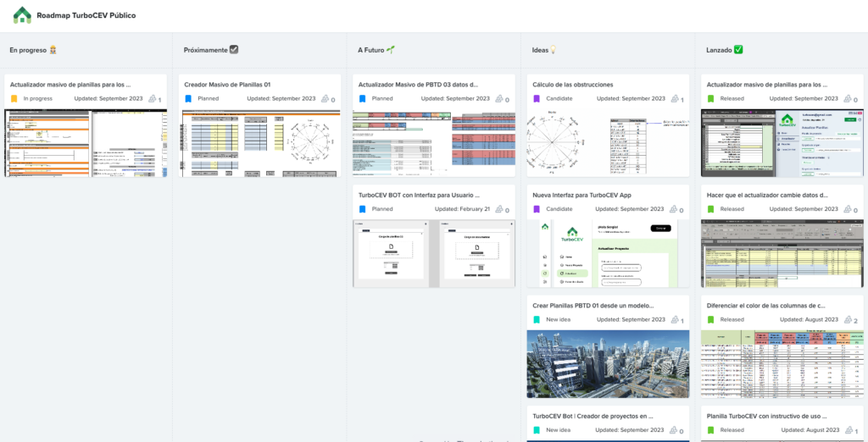Click the teal New idea flag on Crear Planillas card
The width and height of the screenshot is (868, 442).
[x=536, y=320]
